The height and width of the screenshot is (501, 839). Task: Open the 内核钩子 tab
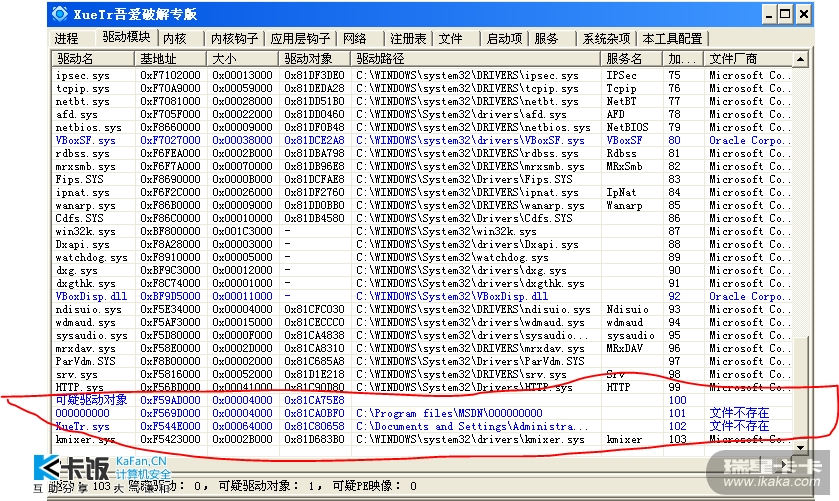(x=234, y=39)
